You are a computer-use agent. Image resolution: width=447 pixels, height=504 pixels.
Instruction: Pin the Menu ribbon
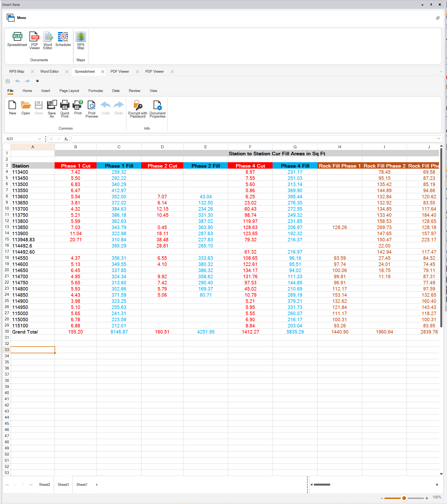coord(438,18)
